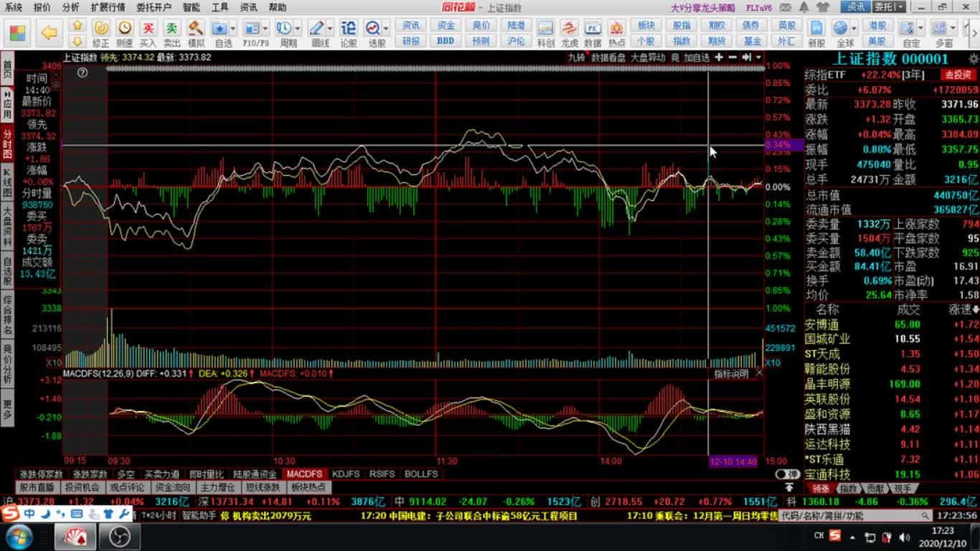Click the plus zoom button above chart

(720, 57)
